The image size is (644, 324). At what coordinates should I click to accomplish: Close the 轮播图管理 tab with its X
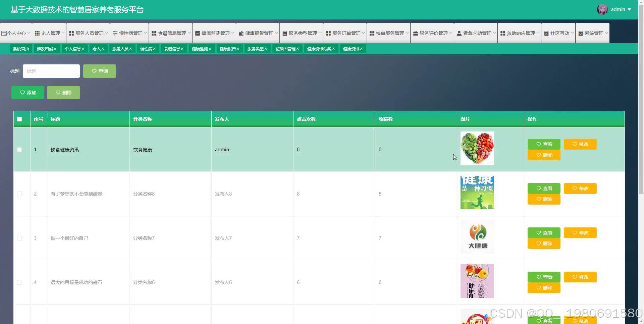[298, 49]
